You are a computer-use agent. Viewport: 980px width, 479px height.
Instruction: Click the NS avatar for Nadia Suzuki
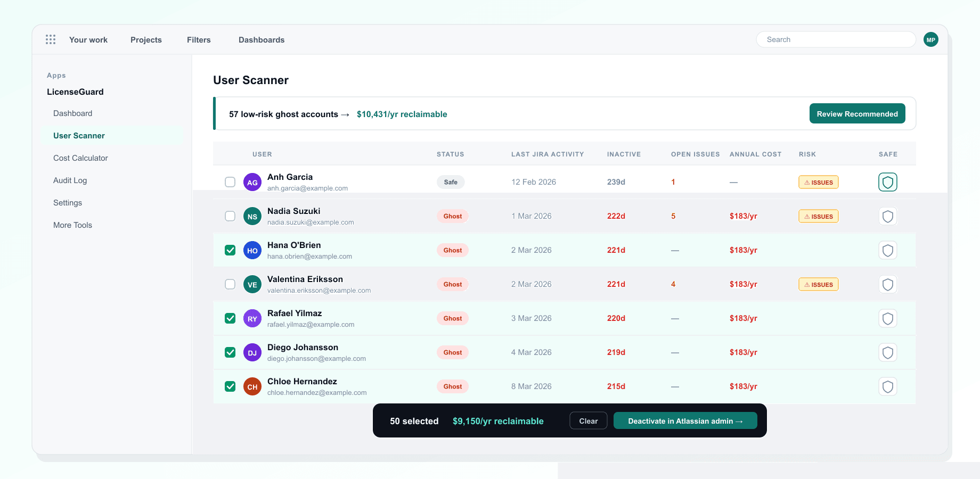click(252, 216)
